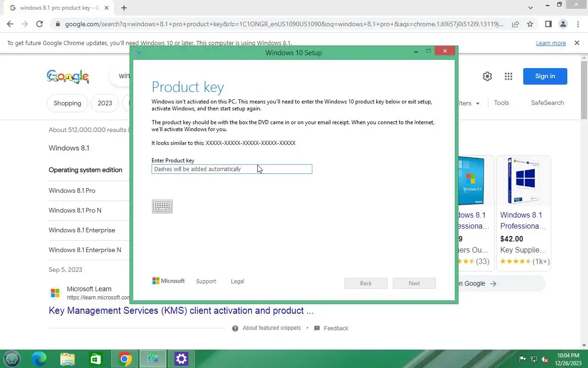Dismiss the Chrome update notification bar

point(577,43)
